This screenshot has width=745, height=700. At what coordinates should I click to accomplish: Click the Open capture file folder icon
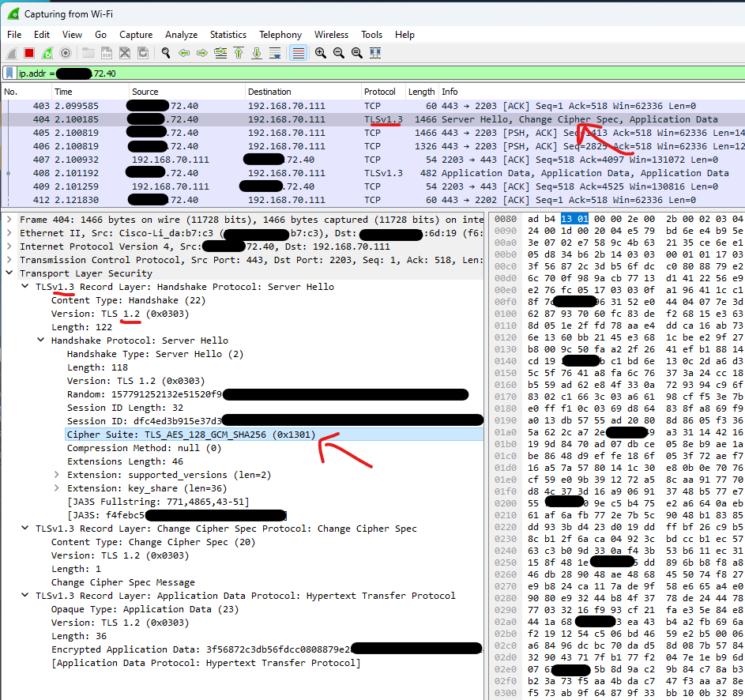[x=88, y=53]
